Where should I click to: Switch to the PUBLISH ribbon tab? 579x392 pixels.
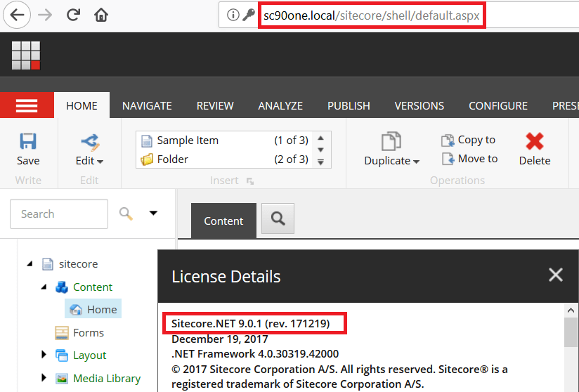[349, 105]
